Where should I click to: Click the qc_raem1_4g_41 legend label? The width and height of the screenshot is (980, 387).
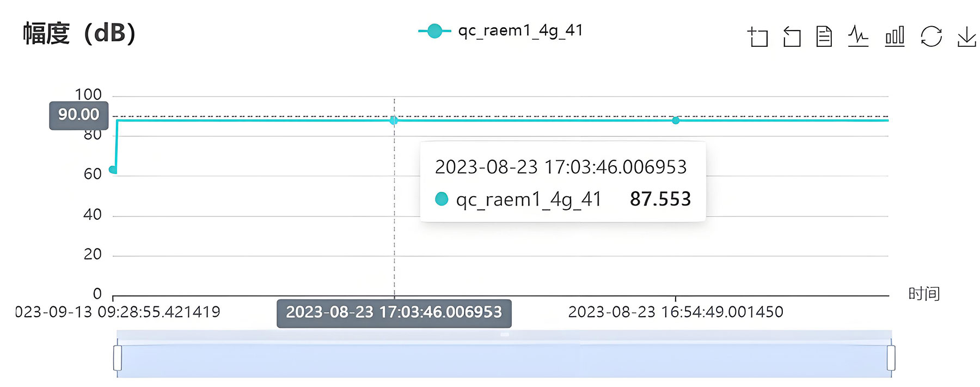pyautogui.click(x=520, y=31)
